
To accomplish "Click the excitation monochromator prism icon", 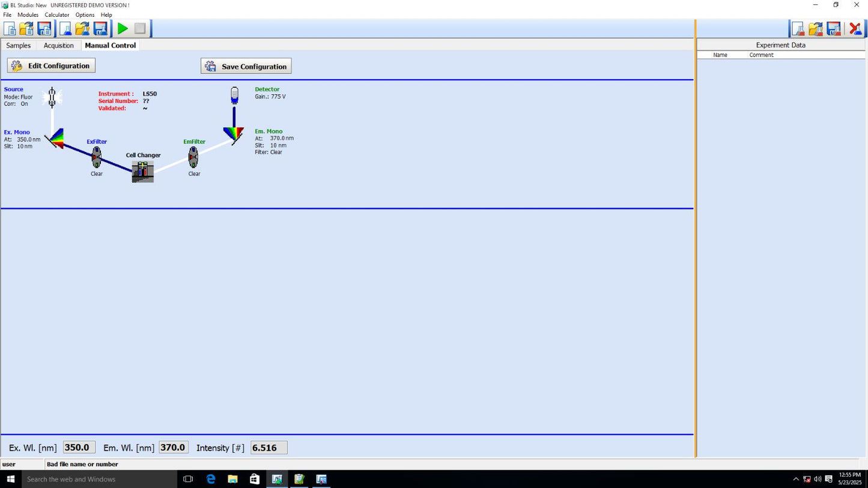I will tap(56, 138).
